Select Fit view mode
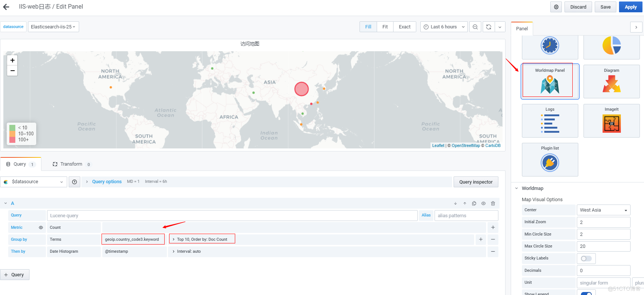 click(x=385, y=27)
